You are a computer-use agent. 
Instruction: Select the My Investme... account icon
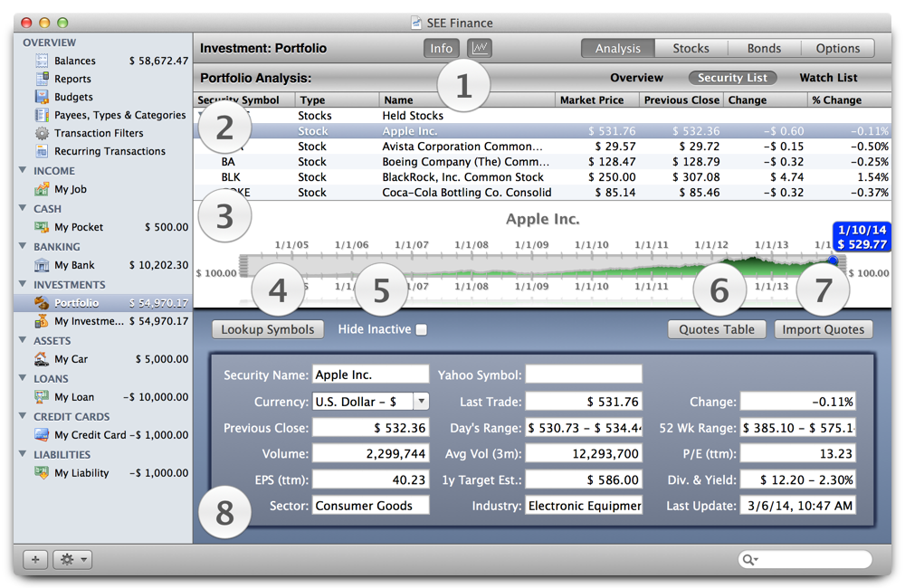point(42,321)
